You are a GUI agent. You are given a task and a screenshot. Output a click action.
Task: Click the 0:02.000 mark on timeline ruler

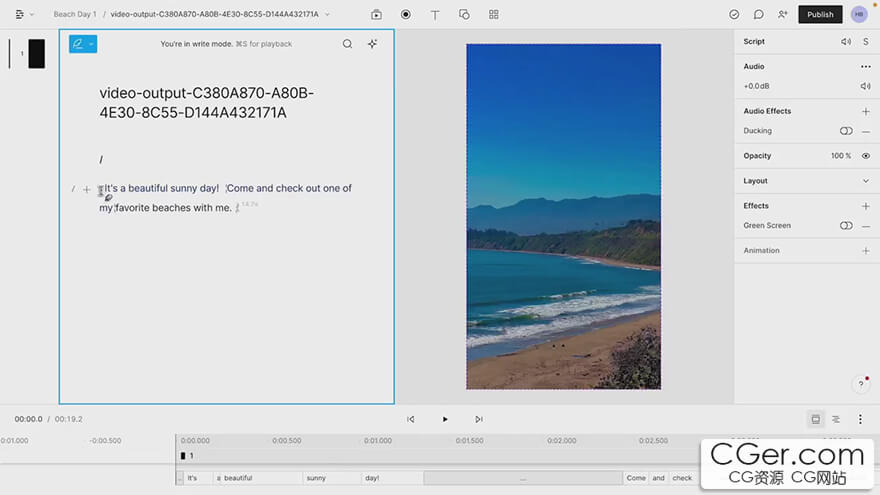coord(561,441)
